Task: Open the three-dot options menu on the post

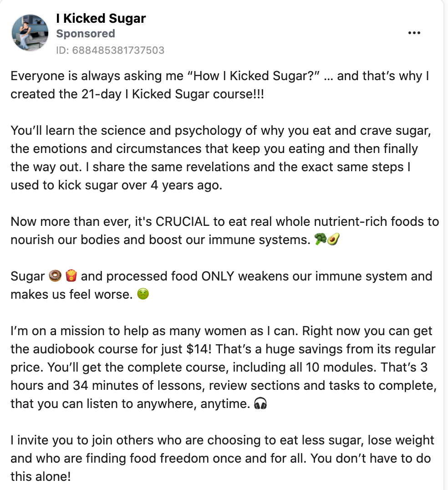Action: (x=414, y=33)
